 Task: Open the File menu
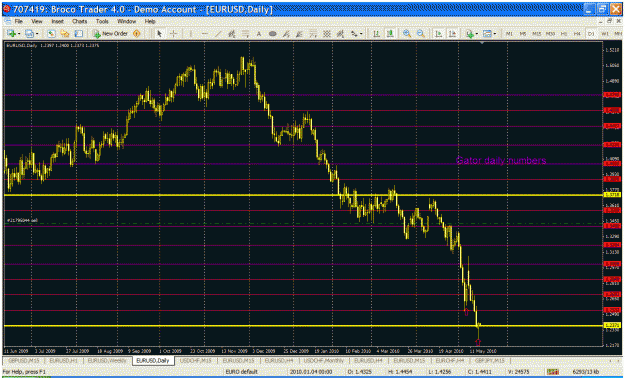(x=19, y=21)
